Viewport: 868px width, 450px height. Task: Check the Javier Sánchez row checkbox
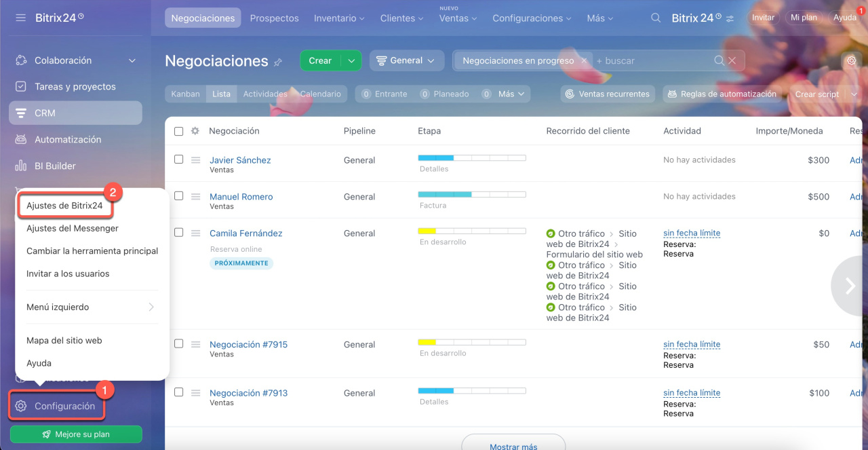point(178,160)
